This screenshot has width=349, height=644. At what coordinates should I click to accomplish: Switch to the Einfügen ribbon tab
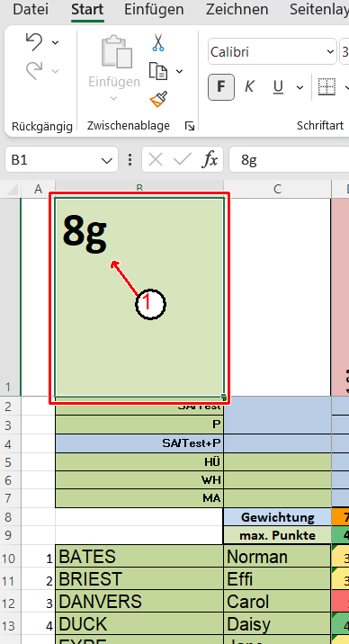[154, 9]
